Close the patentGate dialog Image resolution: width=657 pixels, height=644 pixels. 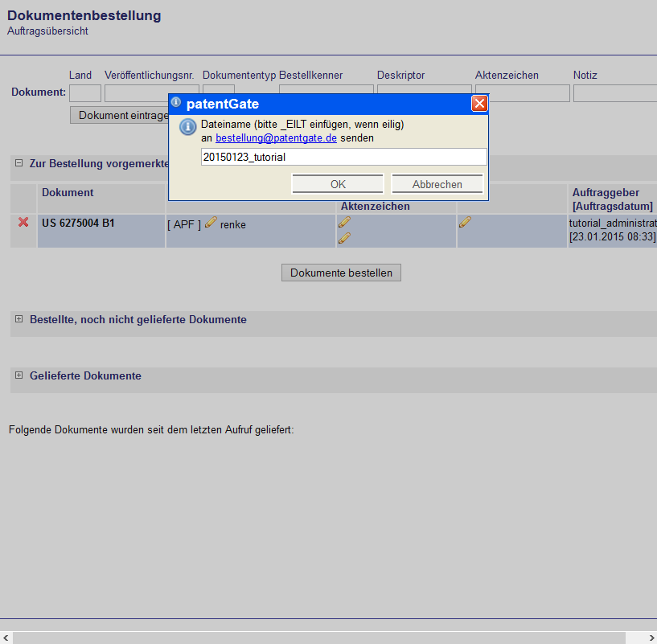pos(479,104)
